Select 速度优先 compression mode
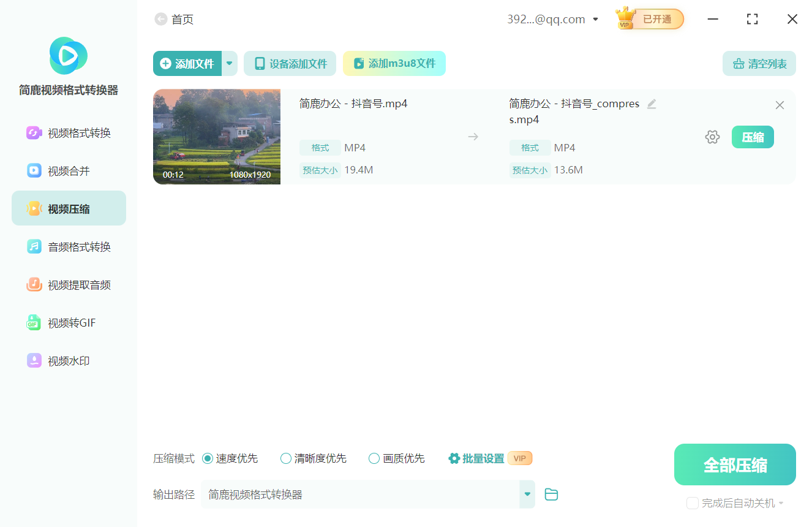The image size is (812, 527). pos(209,458)
